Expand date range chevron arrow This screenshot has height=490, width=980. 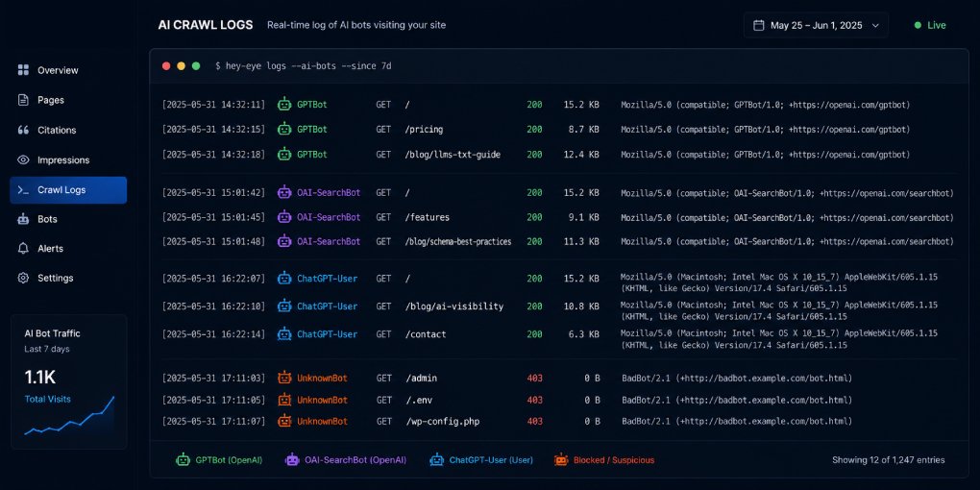click(875, 25)
